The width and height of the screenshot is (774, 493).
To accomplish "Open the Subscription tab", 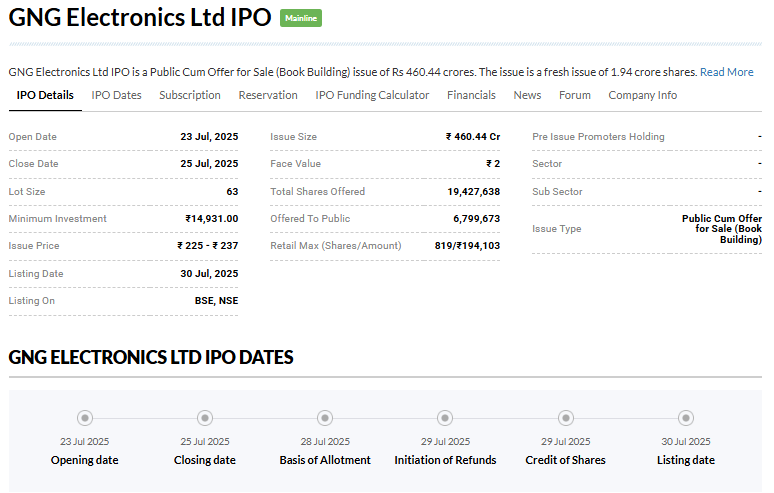I will tap(190, 95).
